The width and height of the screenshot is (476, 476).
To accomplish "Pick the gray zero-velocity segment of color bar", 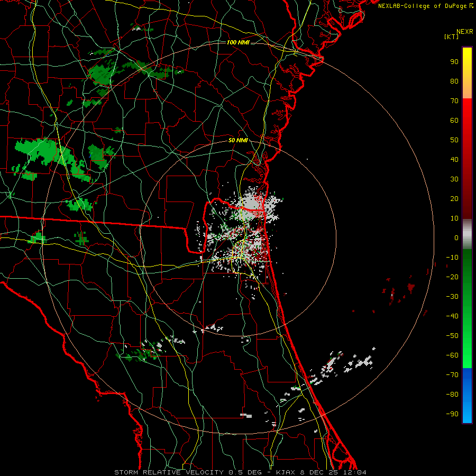I will point(467,234).
